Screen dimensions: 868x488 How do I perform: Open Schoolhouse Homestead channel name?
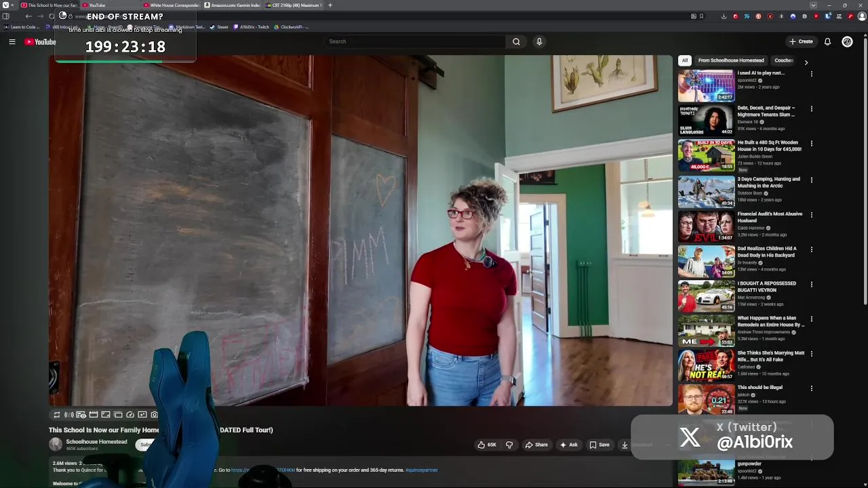pos(96,442)
